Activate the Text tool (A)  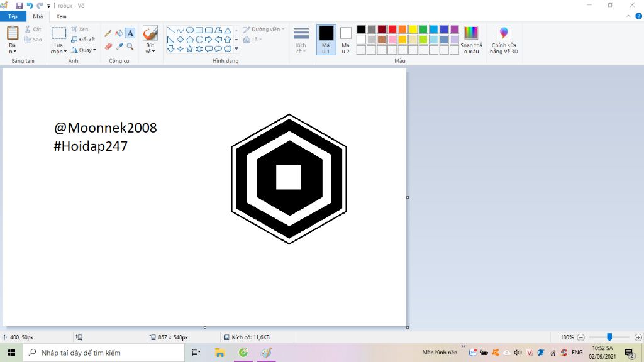click(130, 33)
